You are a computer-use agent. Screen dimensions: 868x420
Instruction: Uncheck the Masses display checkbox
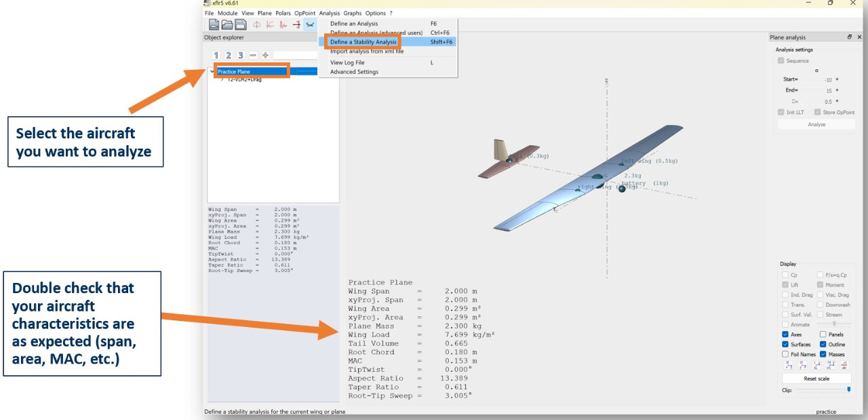pos(823,354)
